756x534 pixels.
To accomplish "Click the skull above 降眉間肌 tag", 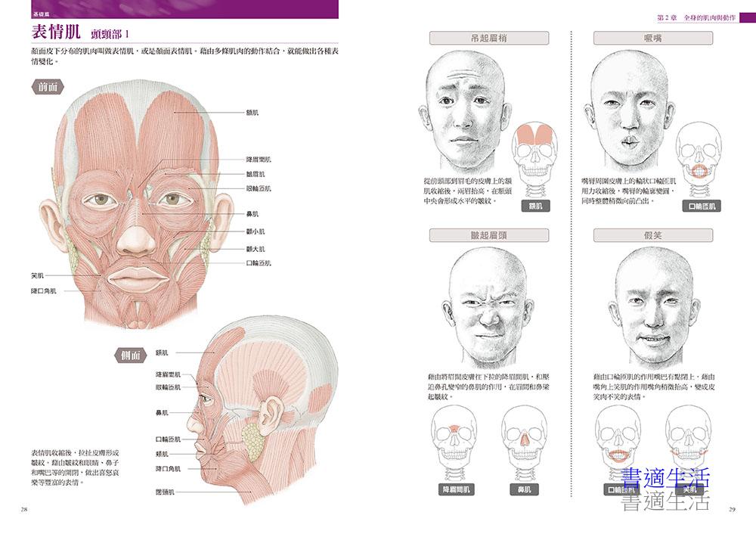I will click(454, 442).
